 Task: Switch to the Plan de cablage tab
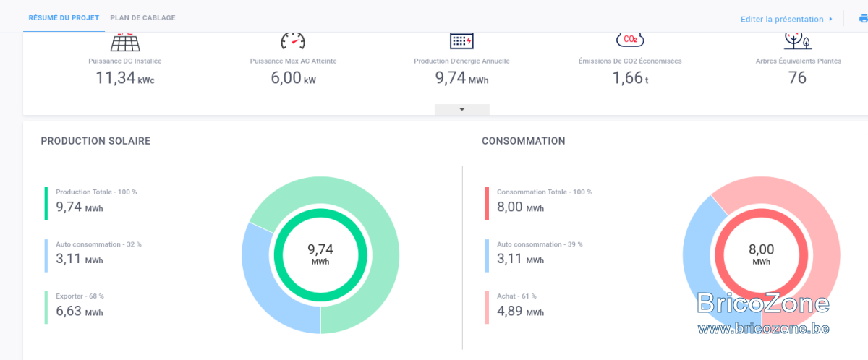[142, 17]
